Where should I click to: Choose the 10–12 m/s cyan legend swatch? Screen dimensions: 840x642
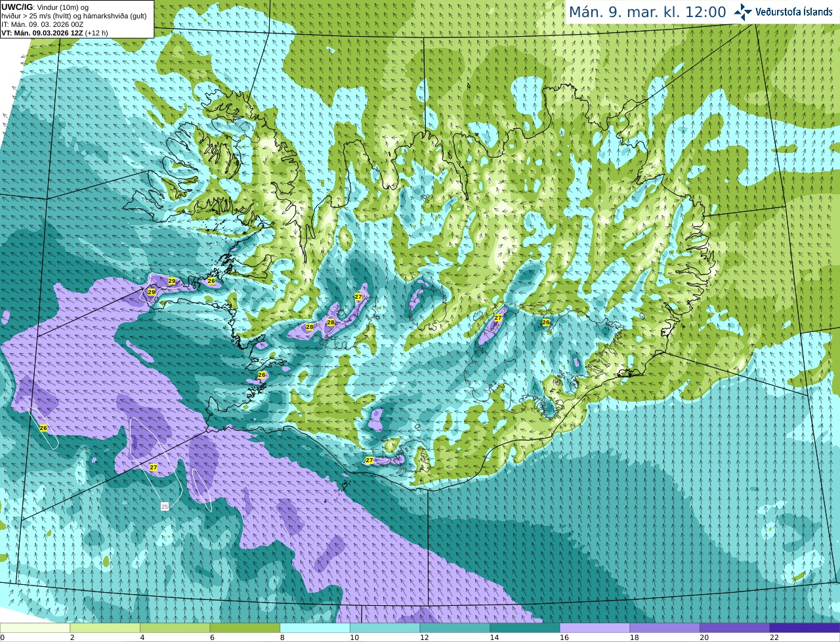coord(385,628)
